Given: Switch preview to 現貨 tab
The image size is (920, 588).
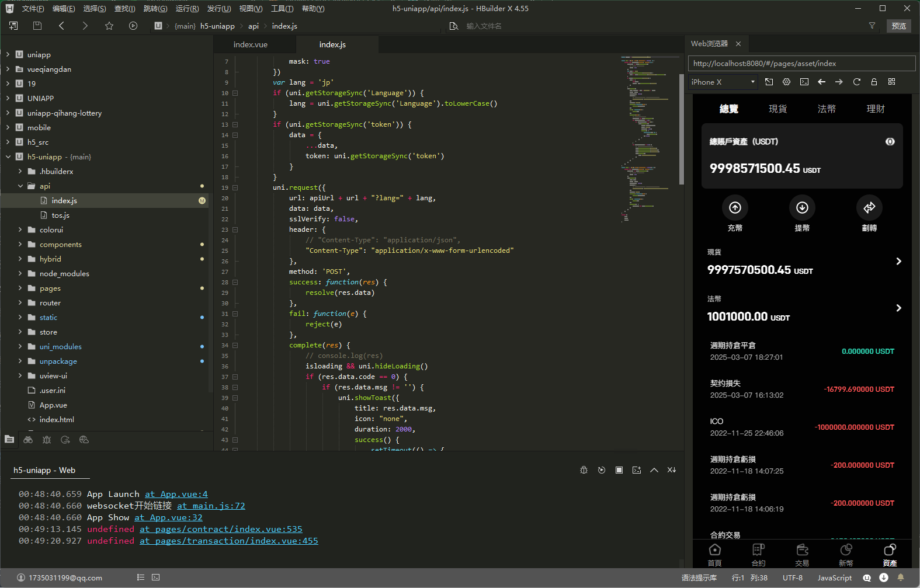Looking at the screenshot, I should tap(777, 109).
